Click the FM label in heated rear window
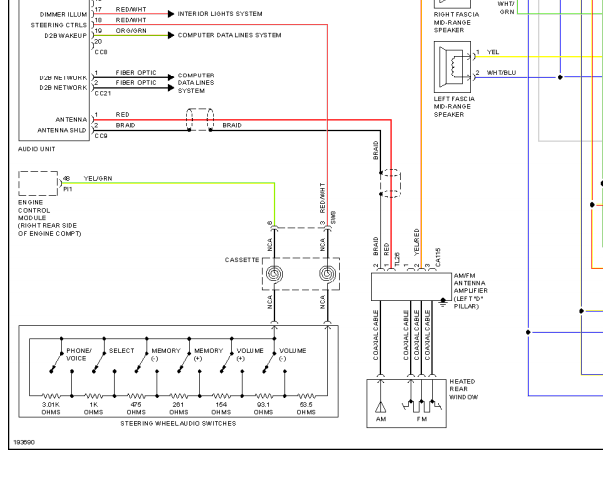603x484 pixels. point(422,419)
